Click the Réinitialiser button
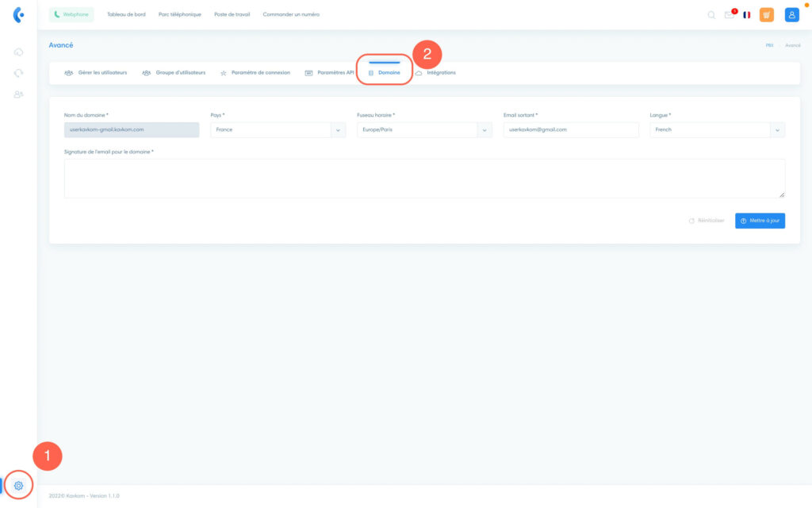The height and width of the screenshot is (508, 812). coord(707,221)
